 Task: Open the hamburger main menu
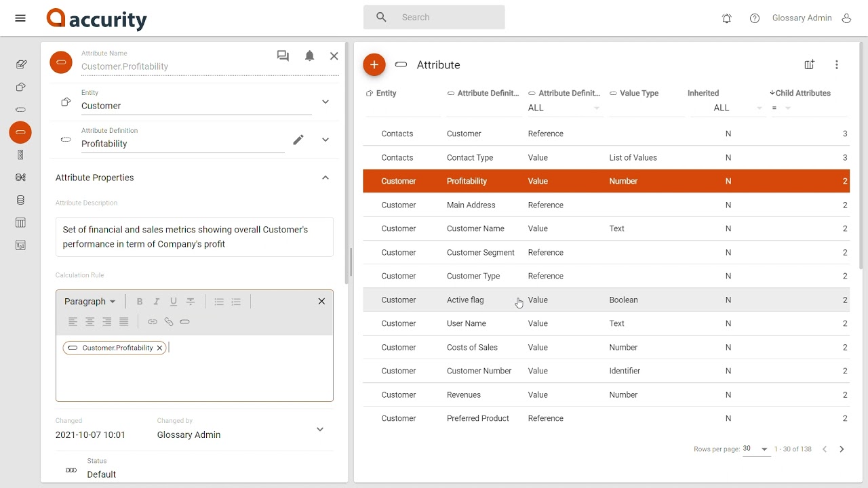pos(20,18)
